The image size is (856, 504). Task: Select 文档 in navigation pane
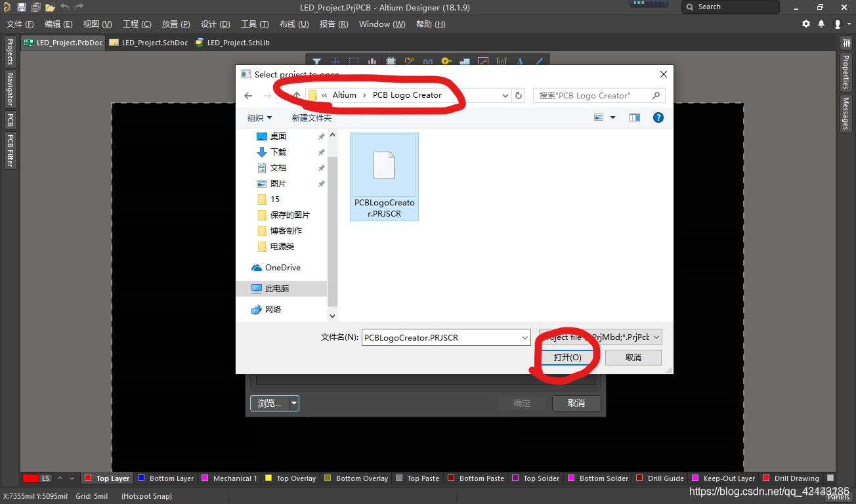click(278, 167)
